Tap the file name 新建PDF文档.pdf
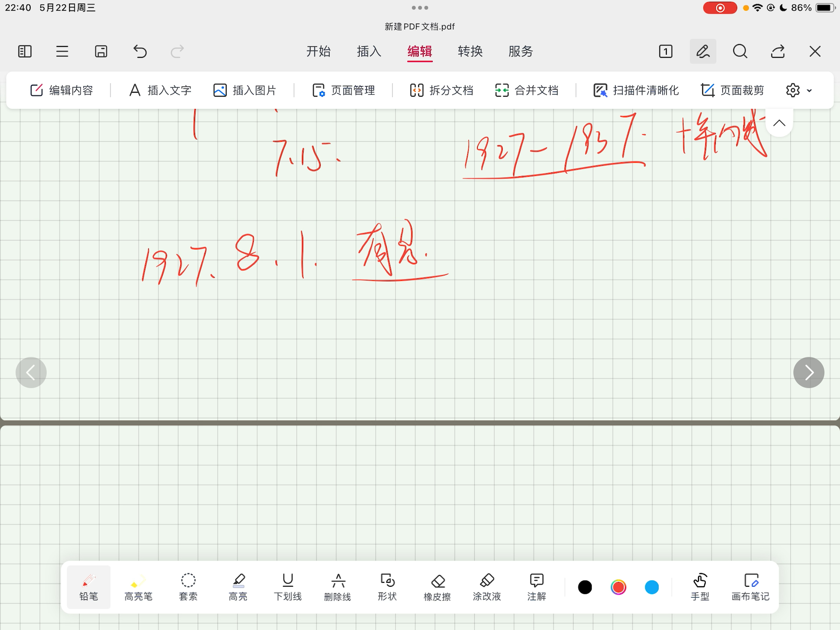Image resolution: width=840 pixels, height=630 pixels. pyautogui.click(x=420, y=27)
